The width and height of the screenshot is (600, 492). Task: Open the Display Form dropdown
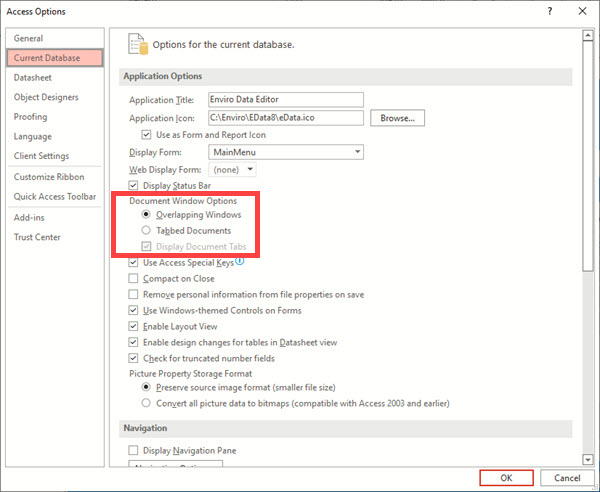click(x=286, y=152)
